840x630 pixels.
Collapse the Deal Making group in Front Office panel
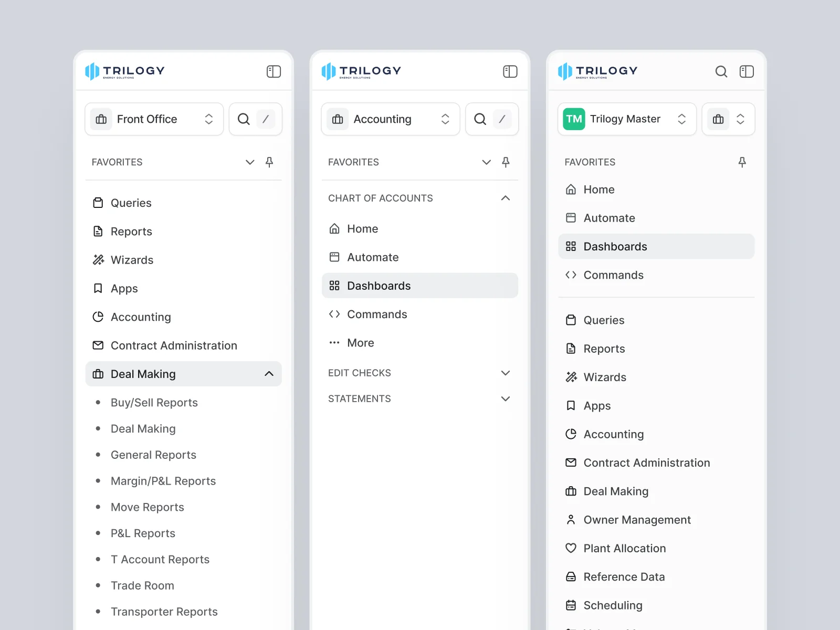269,374
